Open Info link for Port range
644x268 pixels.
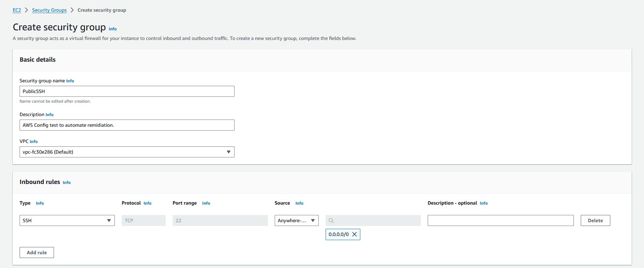(206, 203)
